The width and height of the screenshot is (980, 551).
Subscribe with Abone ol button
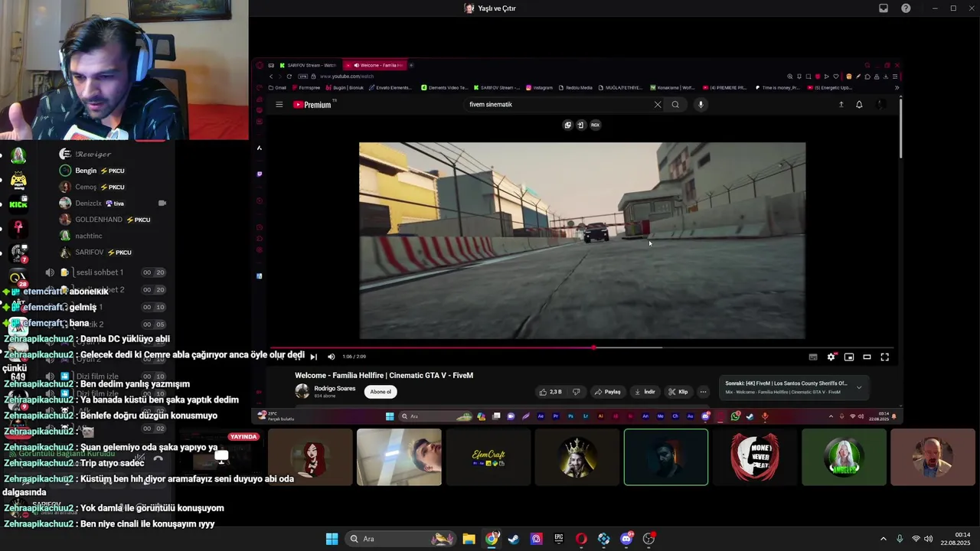tap(381, 392)
